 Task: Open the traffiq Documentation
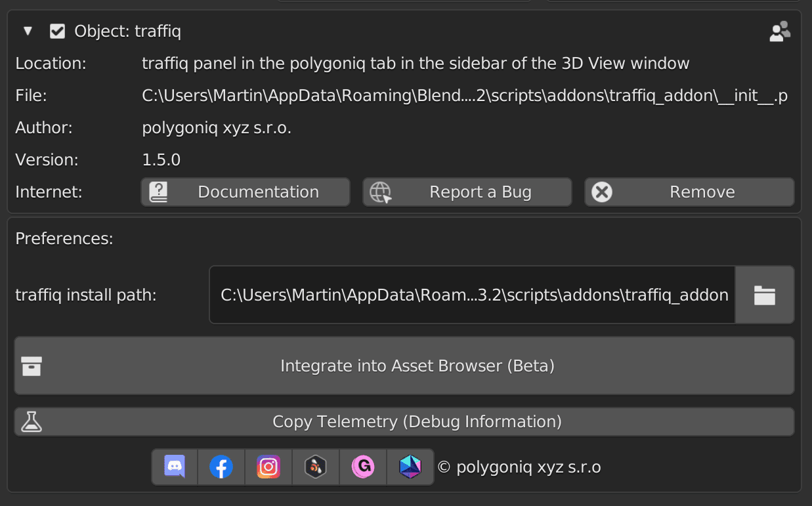coord(245,192)
